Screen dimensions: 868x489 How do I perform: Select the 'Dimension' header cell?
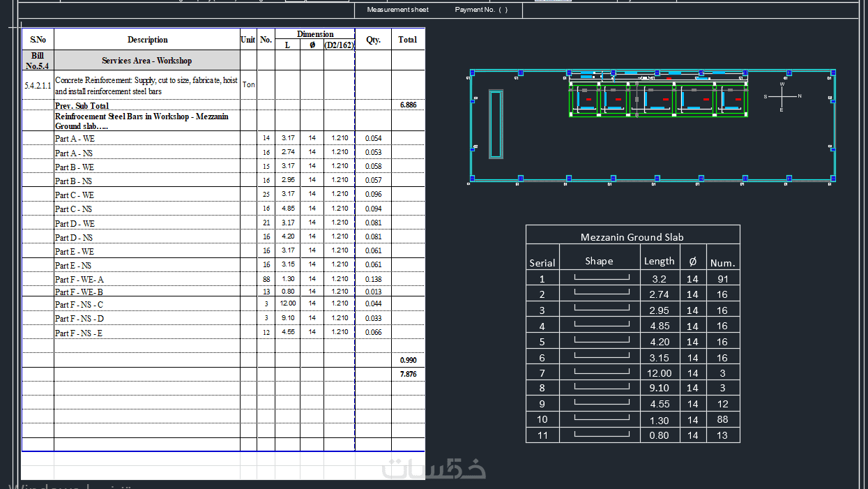315,34
